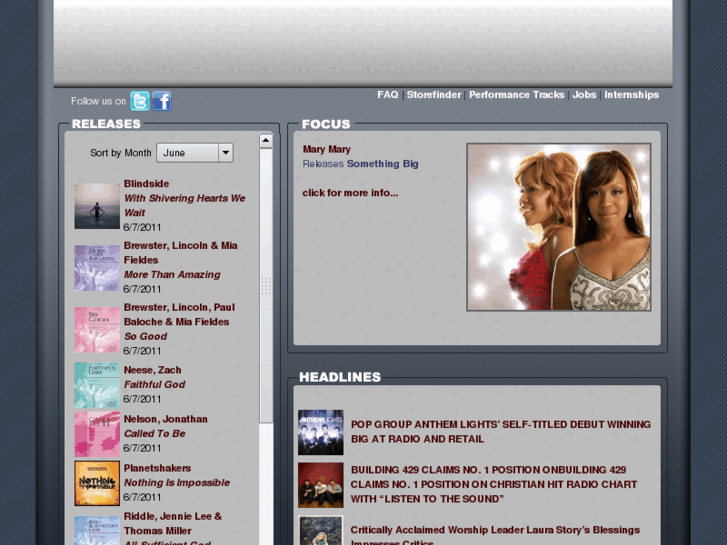The height and width of the screenshot is (545, 727).
Task: Open Blindside album cover thumbnail
Action: point(97,205)
